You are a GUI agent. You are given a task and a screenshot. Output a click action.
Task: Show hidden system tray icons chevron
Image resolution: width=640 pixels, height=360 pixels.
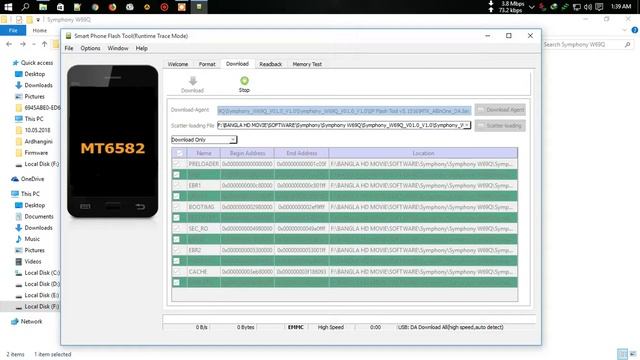click(x=532, y=7)
